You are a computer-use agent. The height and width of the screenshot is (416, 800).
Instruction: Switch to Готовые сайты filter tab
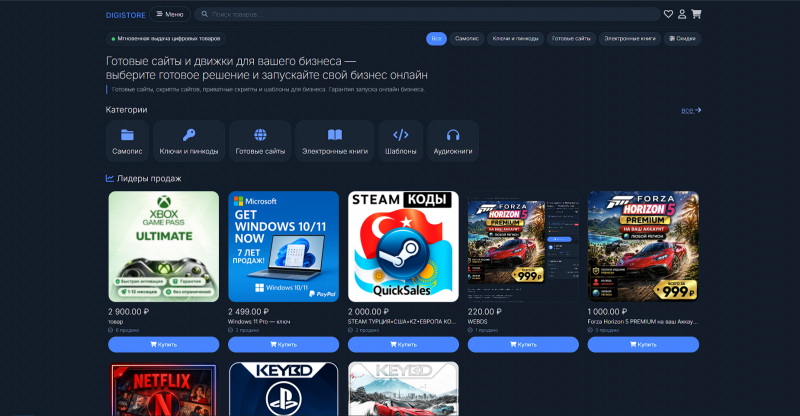tap(571, 39)
